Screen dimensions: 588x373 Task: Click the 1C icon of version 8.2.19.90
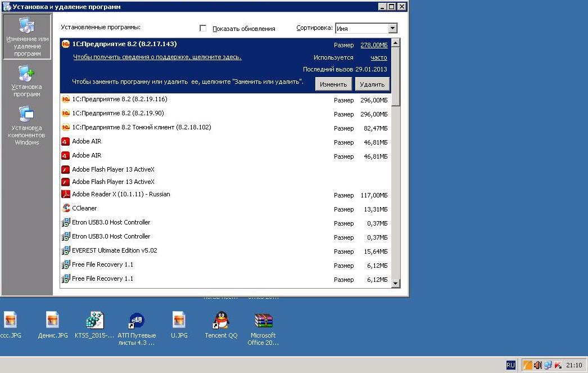66,113
